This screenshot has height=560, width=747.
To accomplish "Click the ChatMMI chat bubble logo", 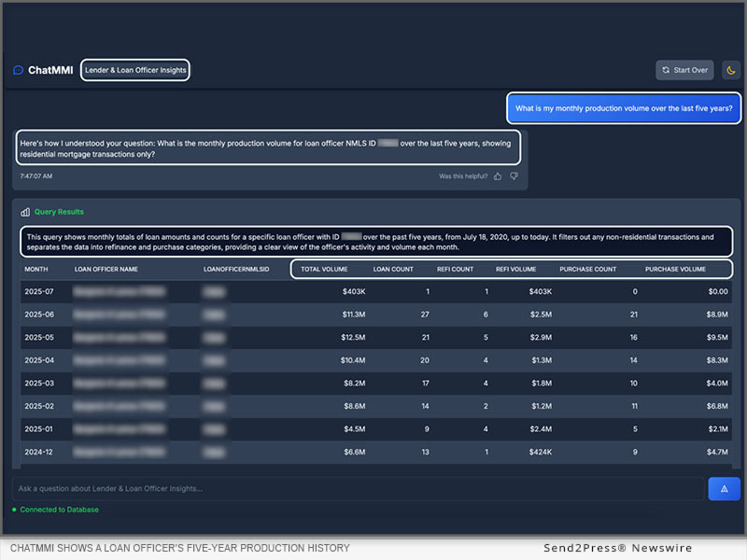I will [x=18, y=70].
